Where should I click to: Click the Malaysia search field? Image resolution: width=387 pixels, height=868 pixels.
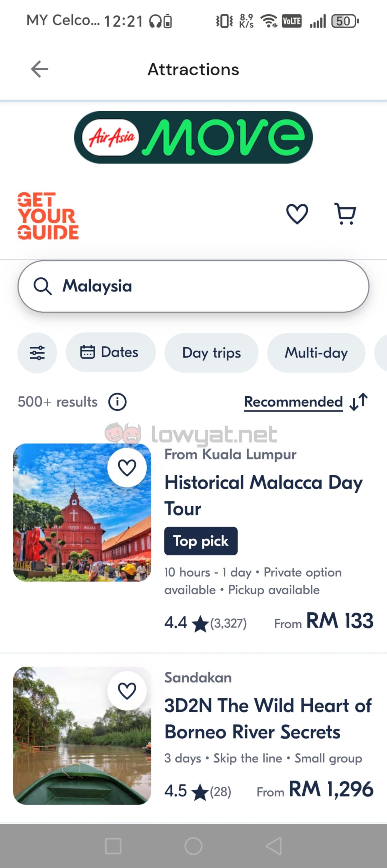(193, 286)
